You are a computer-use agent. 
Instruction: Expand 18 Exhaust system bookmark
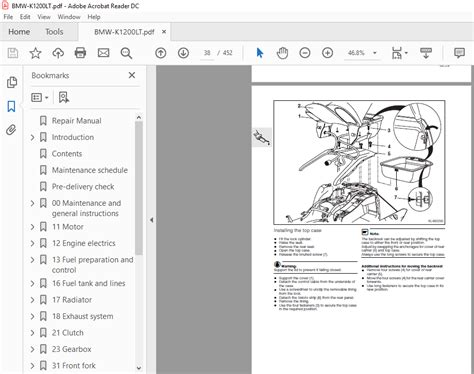pyautogui.click(x=32, y=316)
